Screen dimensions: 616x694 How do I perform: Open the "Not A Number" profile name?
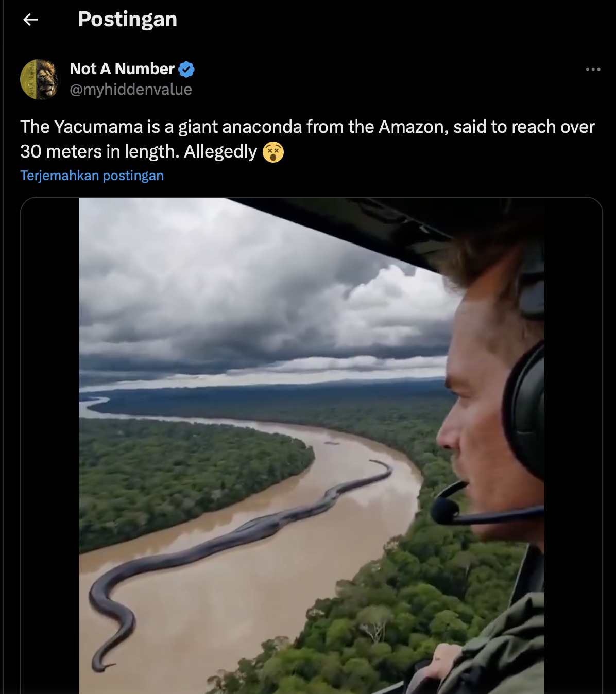(122, 69)
